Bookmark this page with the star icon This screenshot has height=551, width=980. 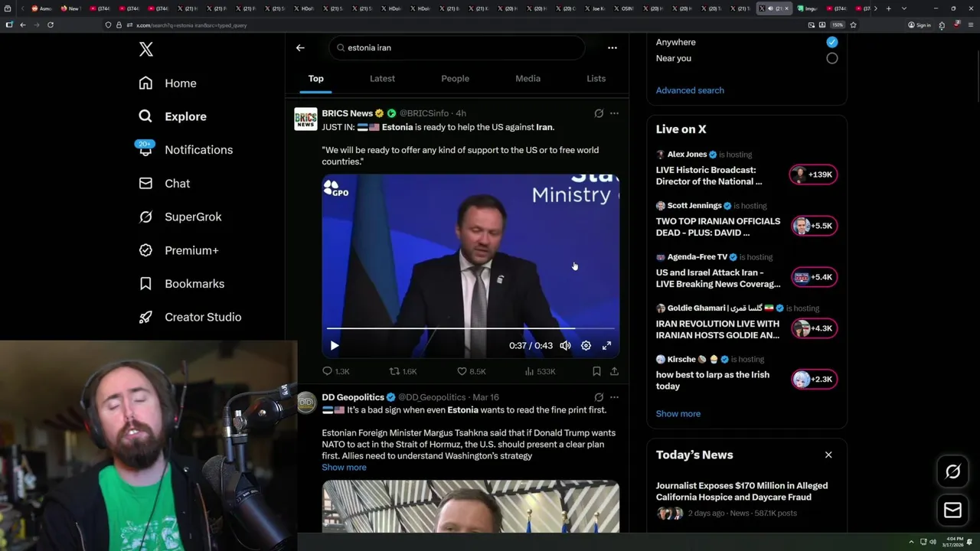(853, 25)
